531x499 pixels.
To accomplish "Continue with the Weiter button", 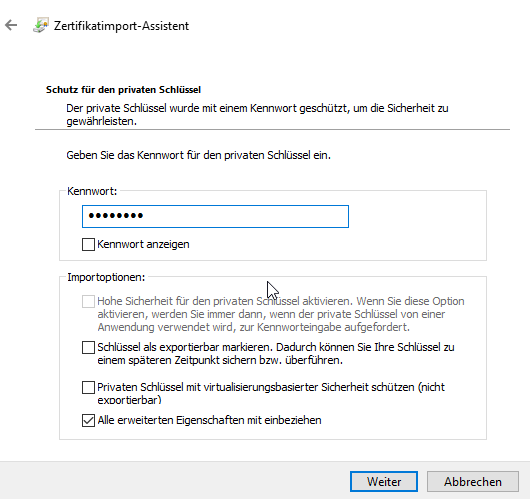I will (x=384, y=481).
